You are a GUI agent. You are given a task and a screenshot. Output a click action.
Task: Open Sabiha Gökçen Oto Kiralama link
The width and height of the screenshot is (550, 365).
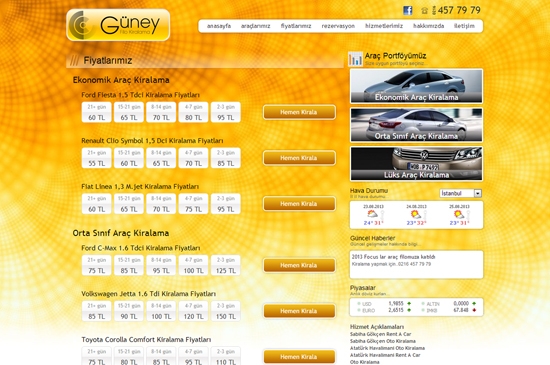[x=383, y=341]
